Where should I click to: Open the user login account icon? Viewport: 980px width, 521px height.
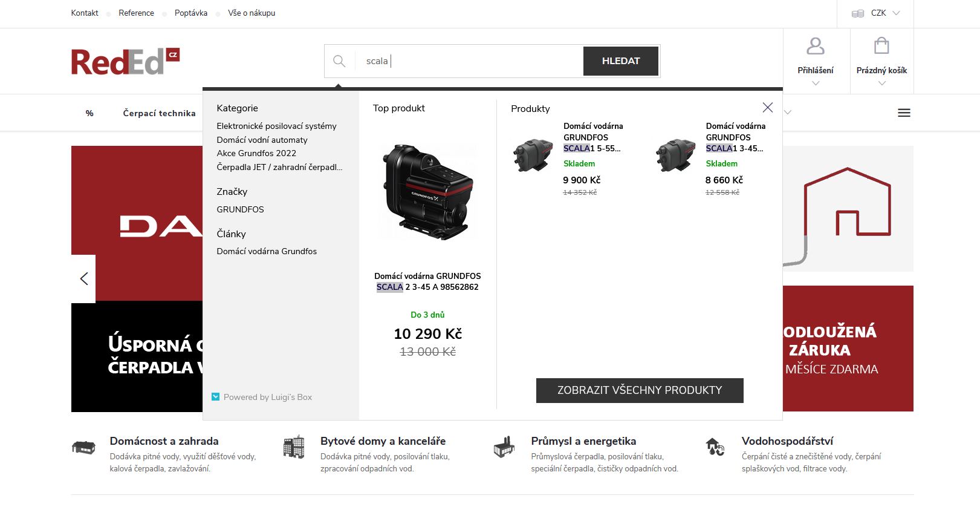click(x=815, y=46)
